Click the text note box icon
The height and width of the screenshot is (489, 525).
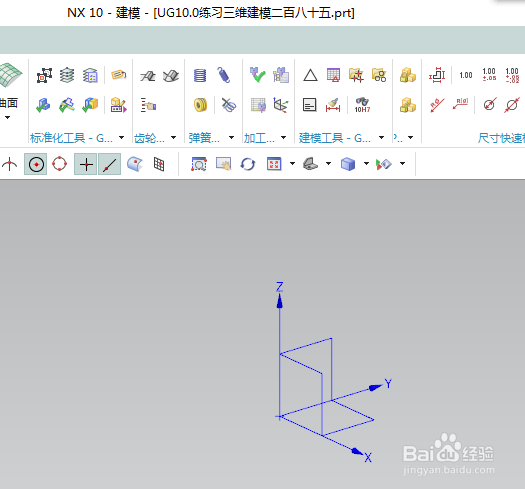310,105
